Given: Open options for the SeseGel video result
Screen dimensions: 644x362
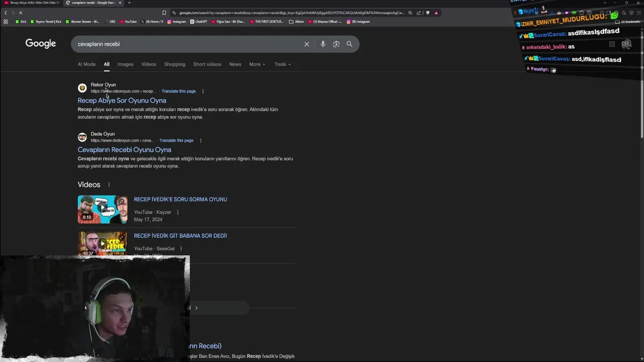Looking at the screenshot, I should pyautogui.click(x=181, y=248).
